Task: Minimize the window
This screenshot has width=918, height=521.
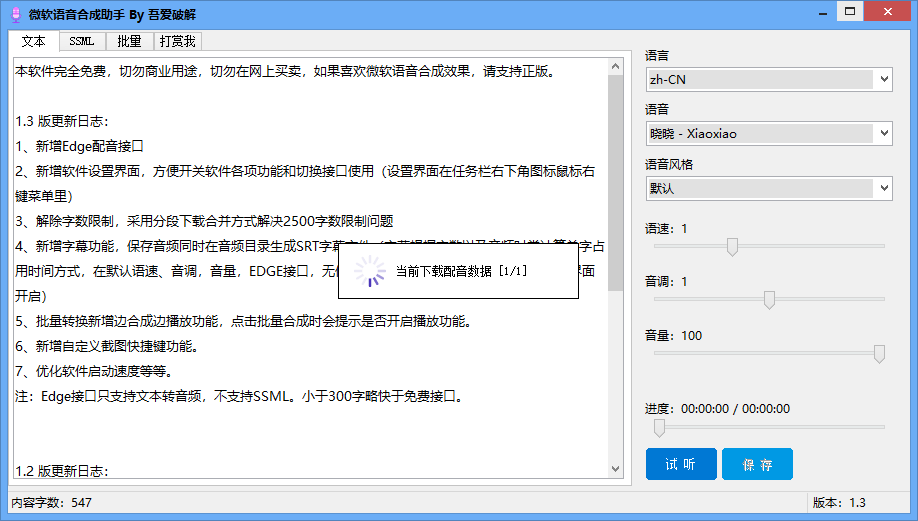Action: 823,12
